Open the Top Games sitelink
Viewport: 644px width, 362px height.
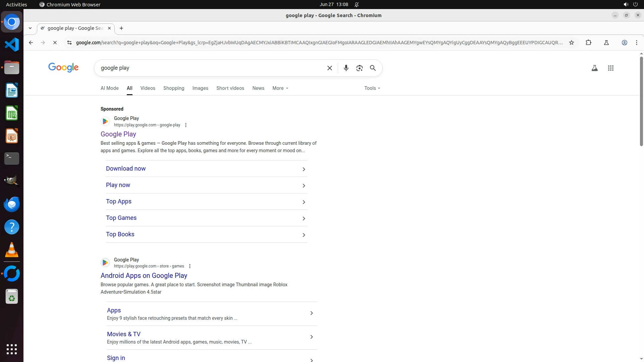121,218
